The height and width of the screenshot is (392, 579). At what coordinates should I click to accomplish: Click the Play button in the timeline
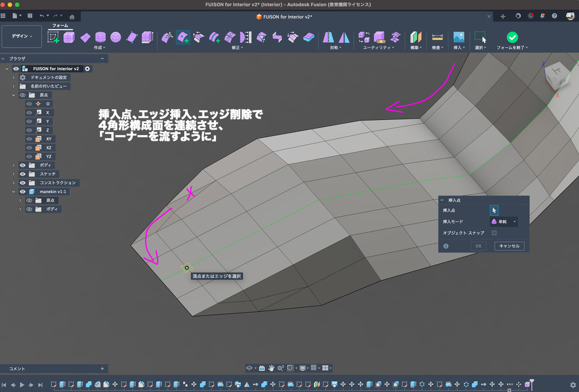coord(23,385)
